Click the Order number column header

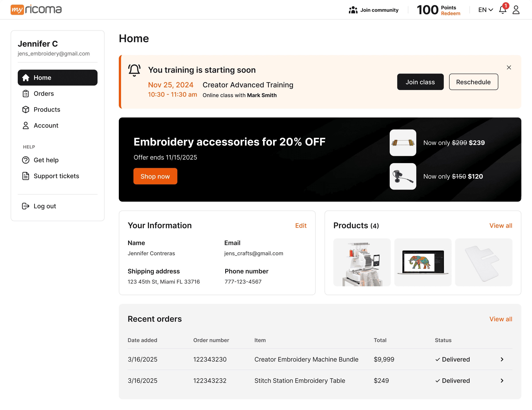click(211, 340)
